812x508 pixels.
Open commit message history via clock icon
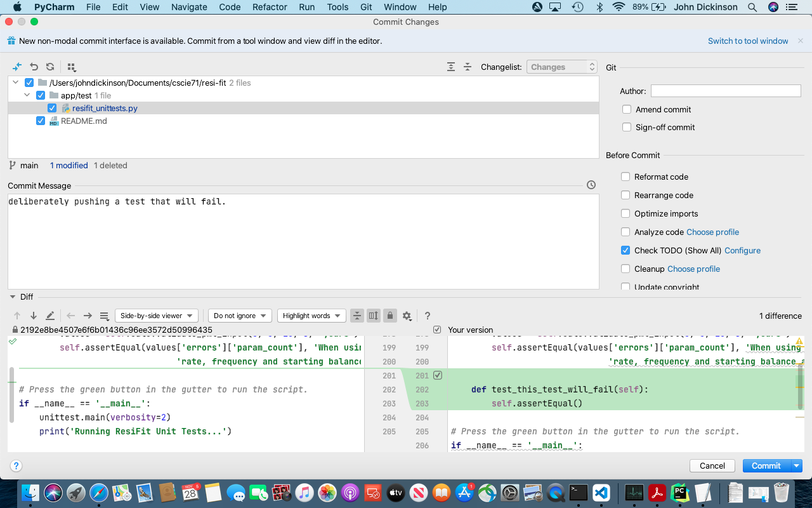coord(591,185)
